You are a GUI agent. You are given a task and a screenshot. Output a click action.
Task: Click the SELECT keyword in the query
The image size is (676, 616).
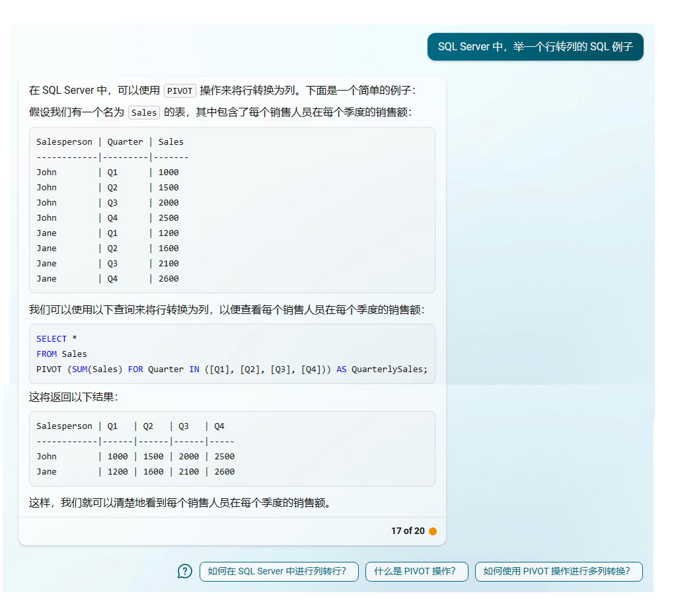tap(52, 339)
